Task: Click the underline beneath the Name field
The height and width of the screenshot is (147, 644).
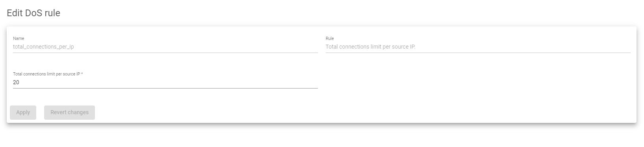Action: [x=165, y=53]
